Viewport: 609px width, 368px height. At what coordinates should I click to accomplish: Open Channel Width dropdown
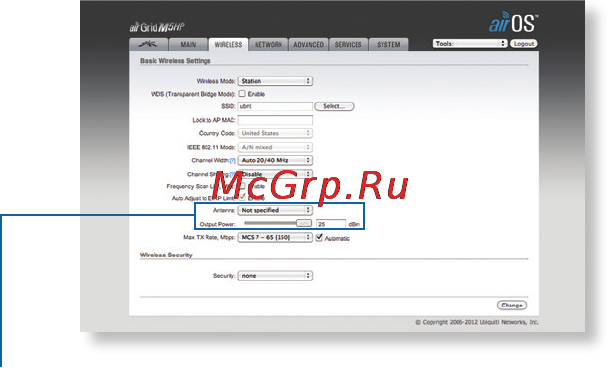275,160
